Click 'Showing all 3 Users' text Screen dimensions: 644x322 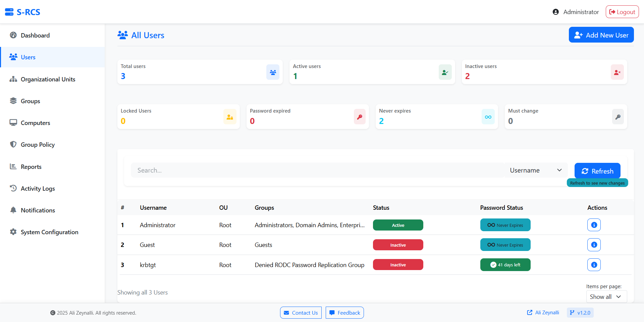143,293
